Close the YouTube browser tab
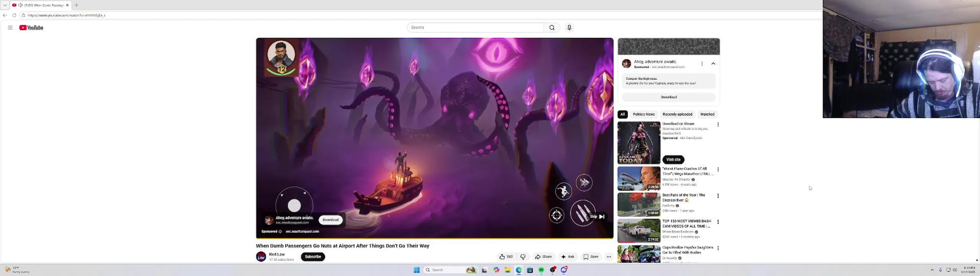980x276 pixels. click(67, 5)
